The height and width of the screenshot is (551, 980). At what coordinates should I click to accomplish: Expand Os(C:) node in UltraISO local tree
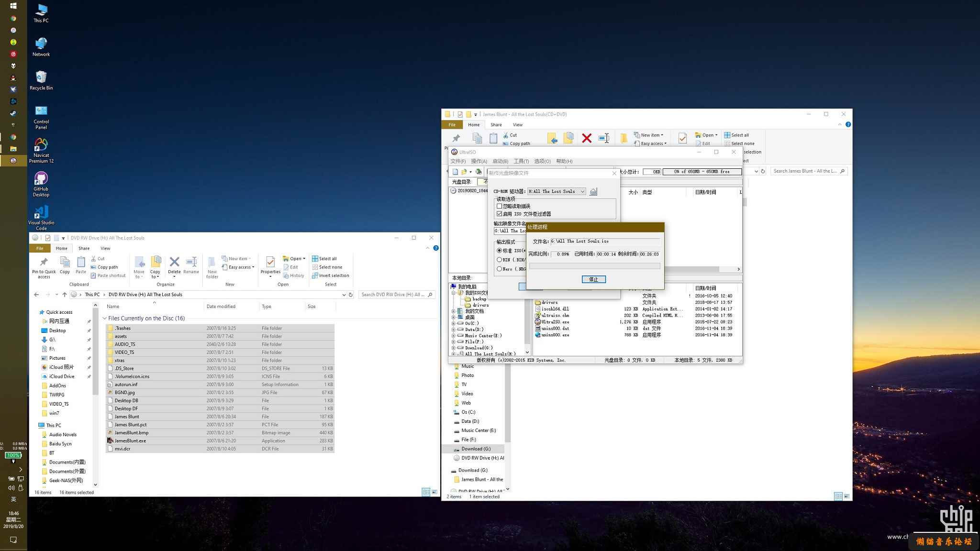[x=454, y=323]
